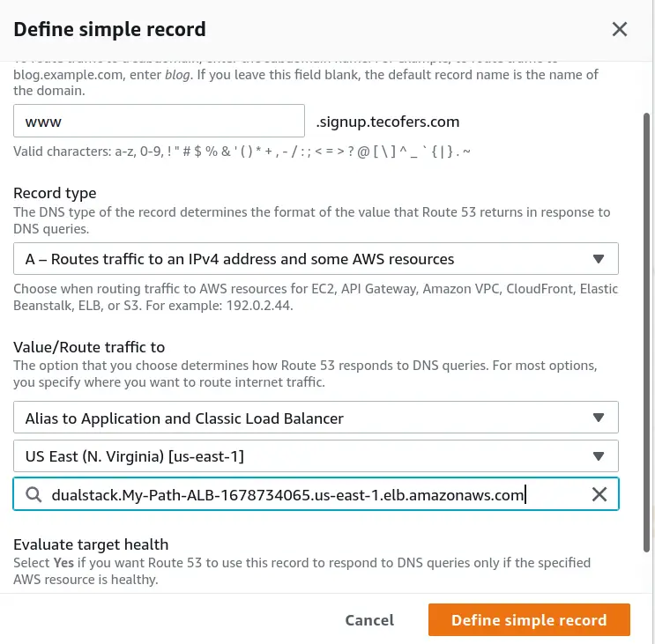Click the record name field containing www
The image size is (655, 644).
pos(159,121)
